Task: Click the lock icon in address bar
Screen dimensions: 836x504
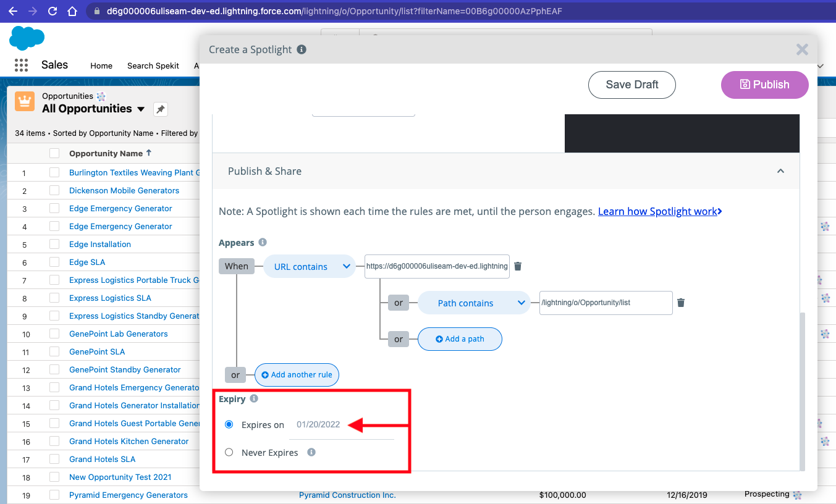Action: [97, 11]
